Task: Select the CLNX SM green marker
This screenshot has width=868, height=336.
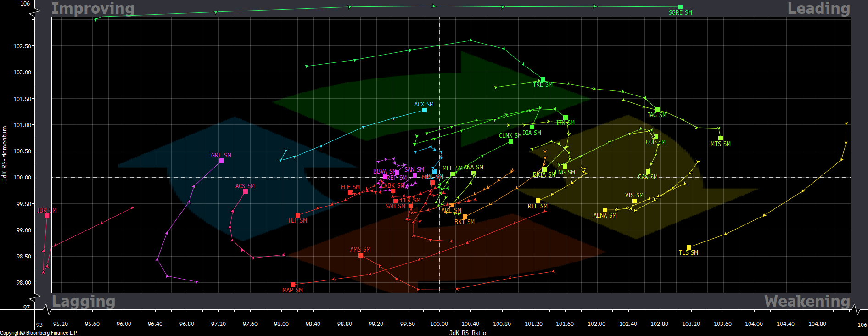Action: (x=511, y=141)
